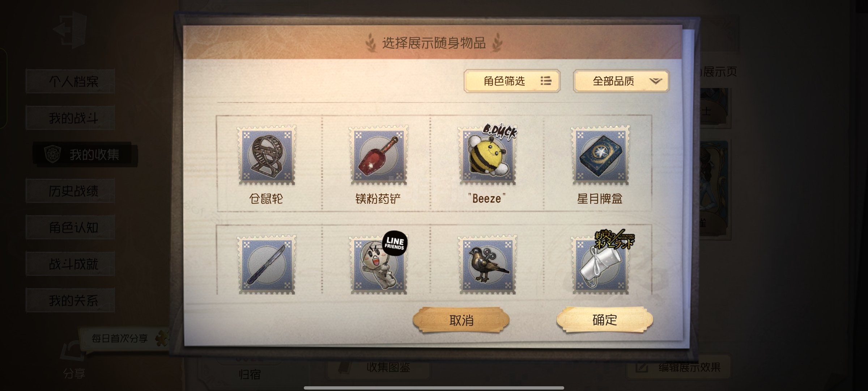Choose the scalpel knife accessory stamp
The height and width of the screenshot is (391, 868).
click(267, 264)
